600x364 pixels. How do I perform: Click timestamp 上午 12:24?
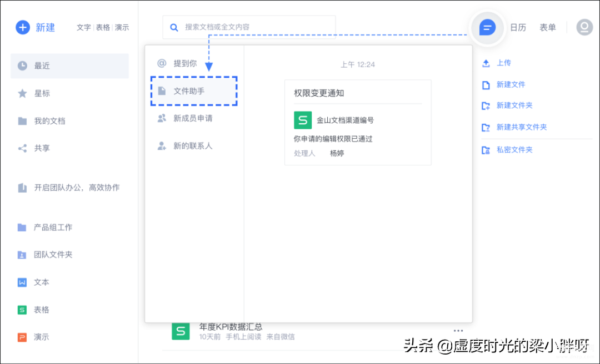(x=358, y=65)
